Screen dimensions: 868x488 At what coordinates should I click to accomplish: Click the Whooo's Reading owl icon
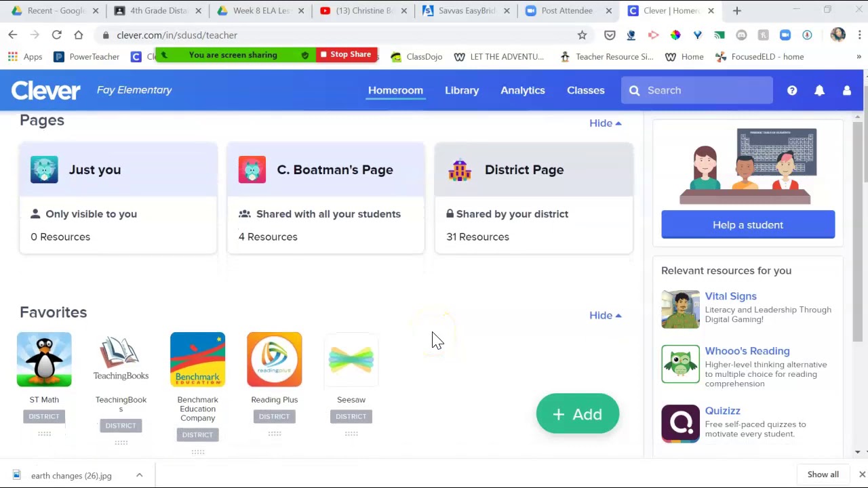(680, 364)
